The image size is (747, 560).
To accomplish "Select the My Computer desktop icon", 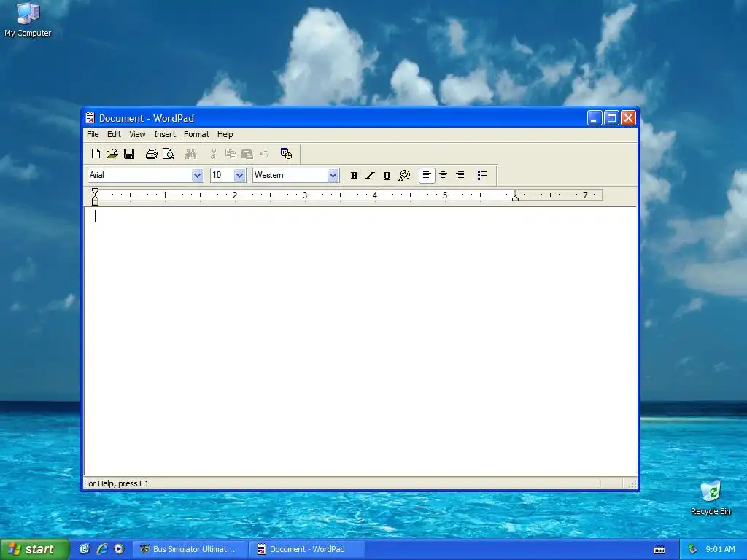I will tap(28, 20).
